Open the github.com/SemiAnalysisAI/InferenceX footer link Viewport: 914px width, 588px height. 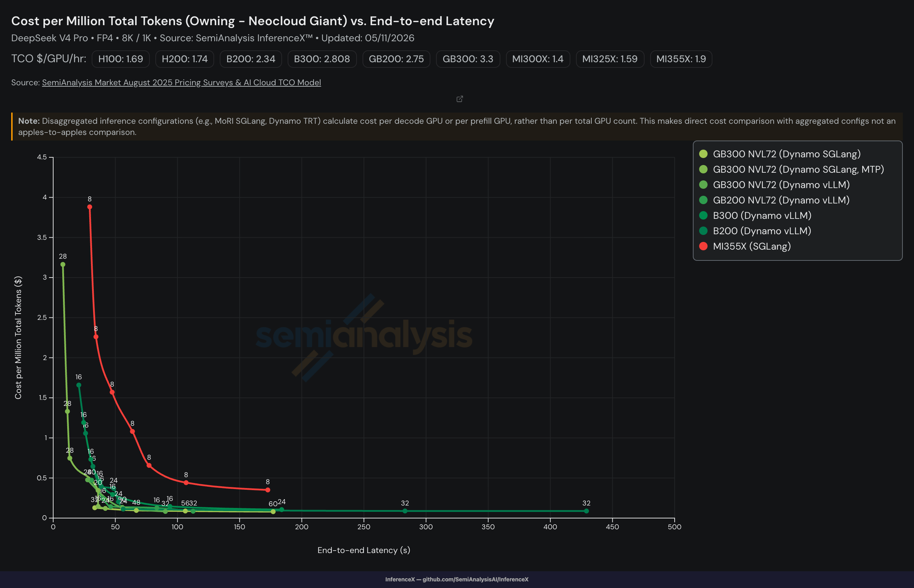pyautogui.click(x=475, y=579)
